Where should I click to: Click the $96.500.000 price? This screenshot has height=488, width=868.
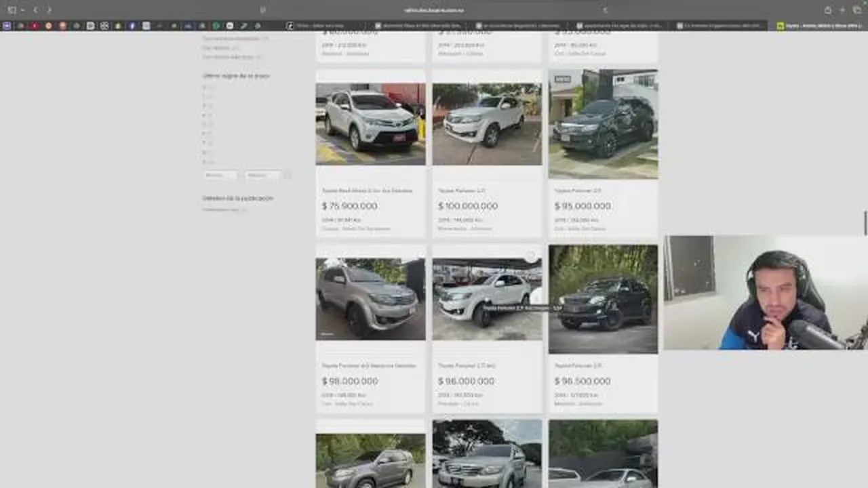pos(583,381)
